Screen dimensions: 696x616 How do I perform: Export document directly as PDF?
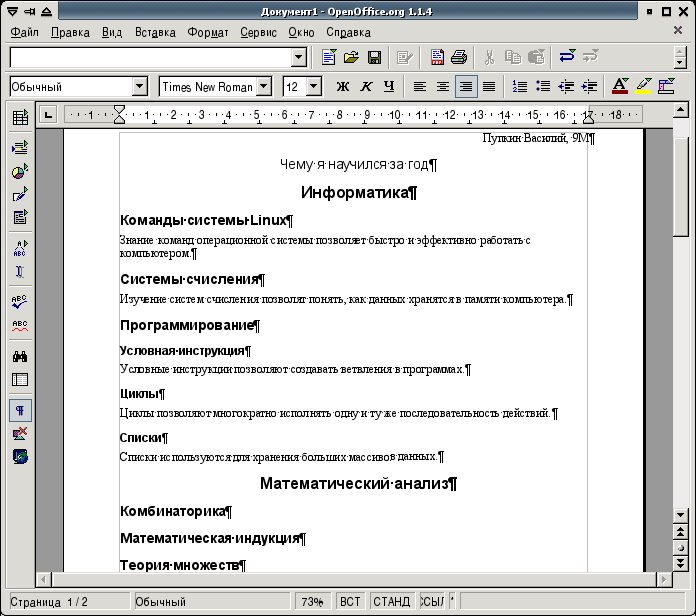pyautogui.click(x=437, y=57)
